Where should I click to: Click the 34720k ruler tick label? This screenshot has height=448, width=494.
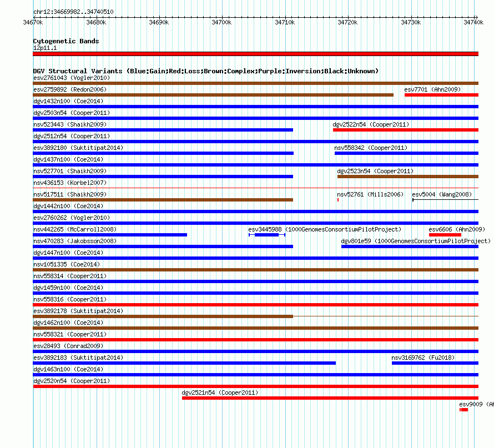(347, 22)
